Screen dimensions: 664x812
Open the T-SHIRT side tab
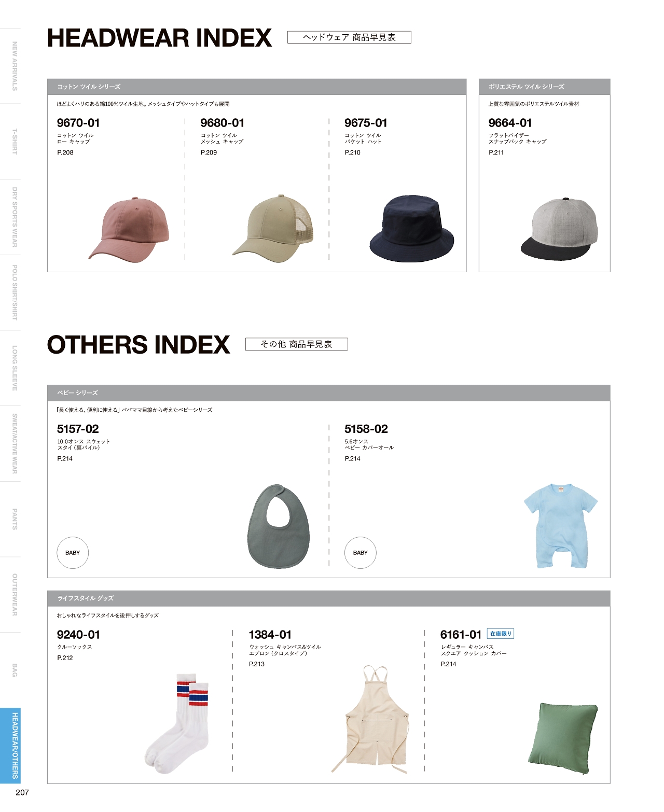click(x=15, y=142)
